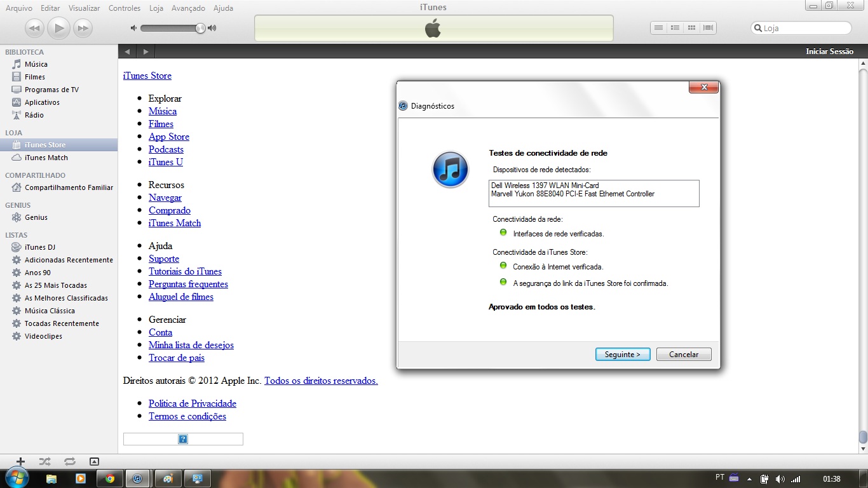Open Perguntas frequentes link

point(188,284)
